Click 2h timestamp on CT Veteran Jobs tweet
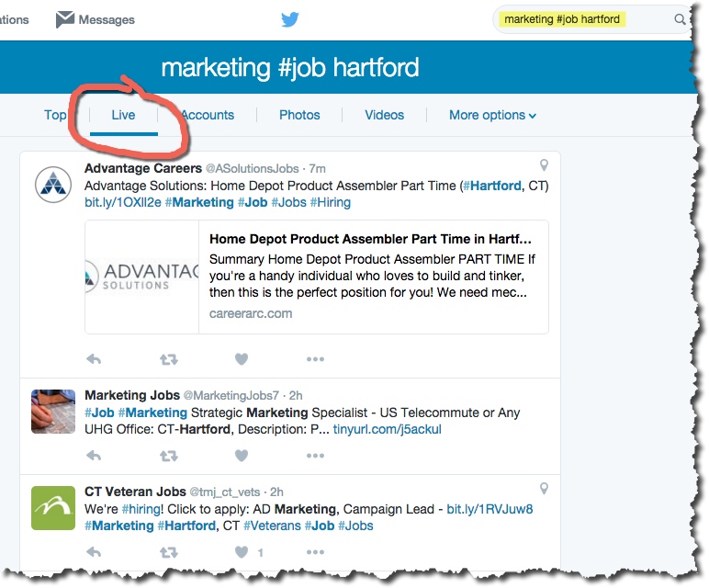Screen dimensions: 709x588 pos(276,492)
